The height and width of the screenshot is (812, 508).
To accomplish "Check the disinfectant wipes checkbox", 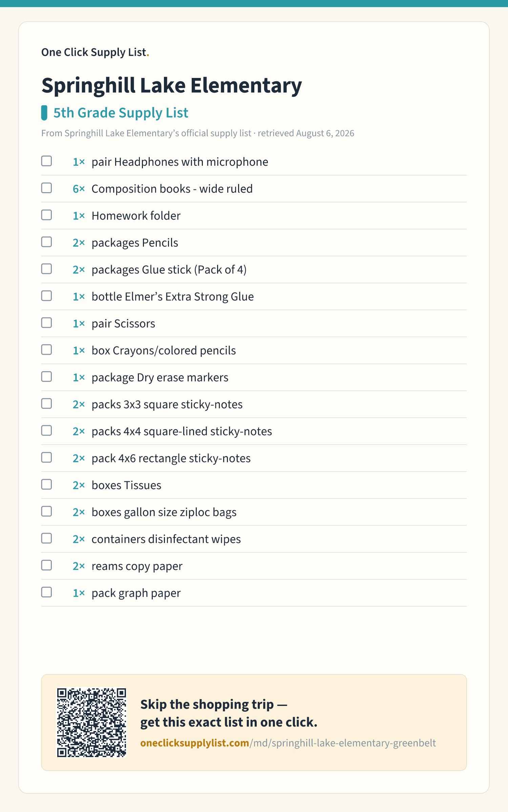I will 46,538.
